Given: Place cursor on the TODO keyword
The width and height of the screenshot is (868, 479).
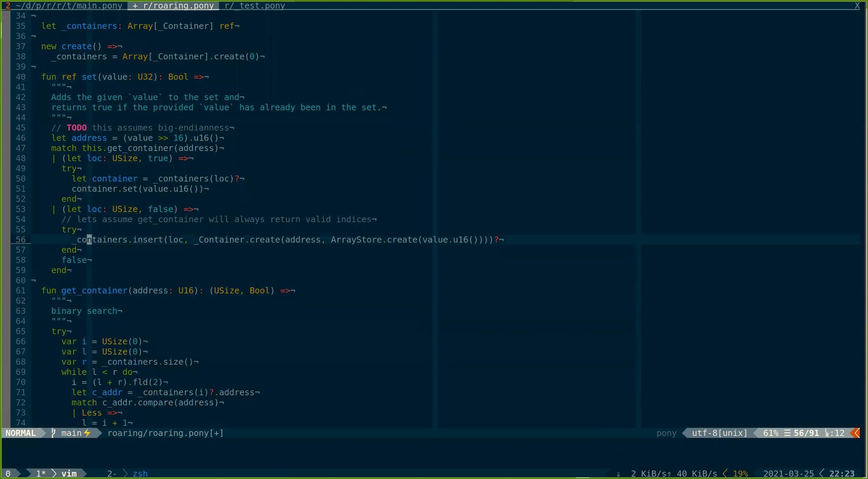Looking at the screenshot, I should tap(77, 128).
